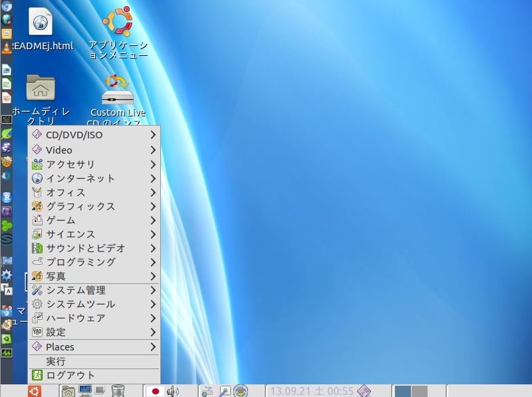Open home folder from taskbar
The height and width of the screenshot is (397, 532).
pos(68,391)
